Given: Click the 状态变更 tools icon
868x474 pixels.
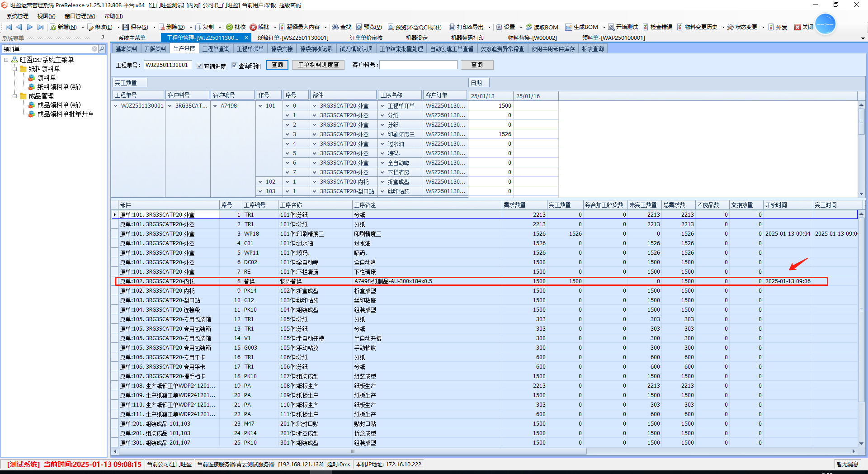Looking at the screenshot, I should pos(731,27).
